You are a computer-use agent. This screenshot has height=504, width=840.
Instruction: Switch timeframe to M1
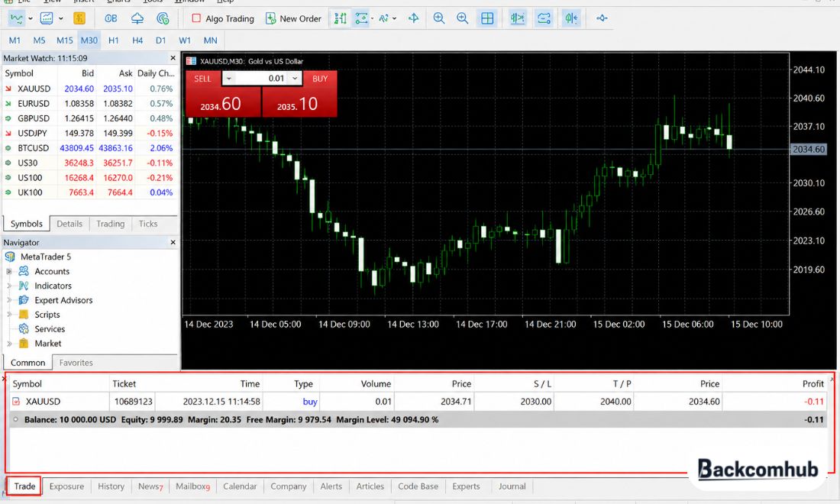click(x=15, y=40)
